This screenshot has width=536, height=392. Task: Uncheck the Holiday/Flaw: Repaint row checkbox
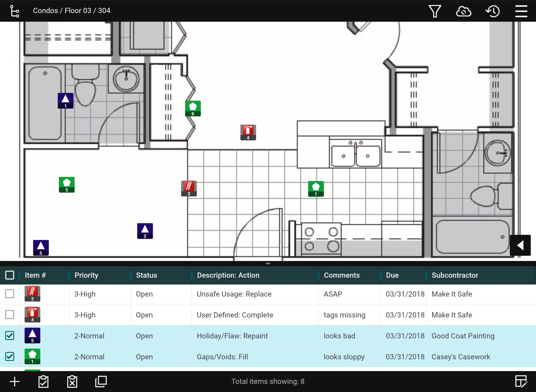10,336
